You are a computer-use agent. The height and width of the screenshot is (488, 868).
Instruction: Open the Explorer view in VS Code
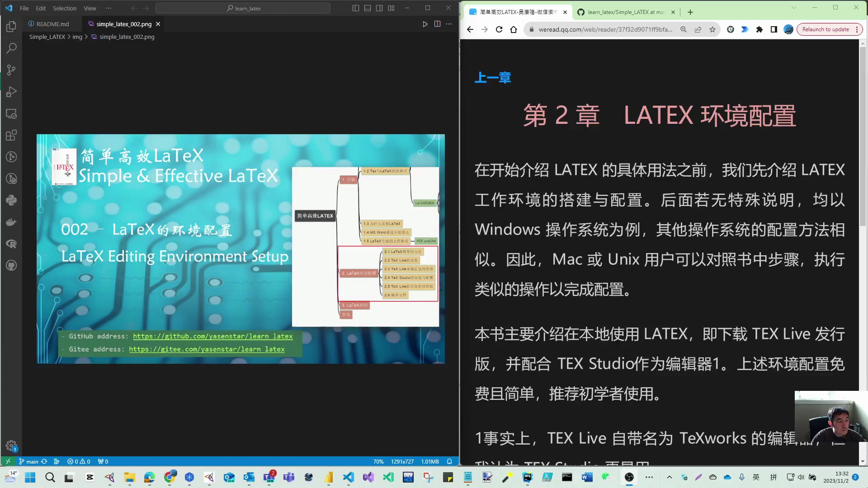11,26
